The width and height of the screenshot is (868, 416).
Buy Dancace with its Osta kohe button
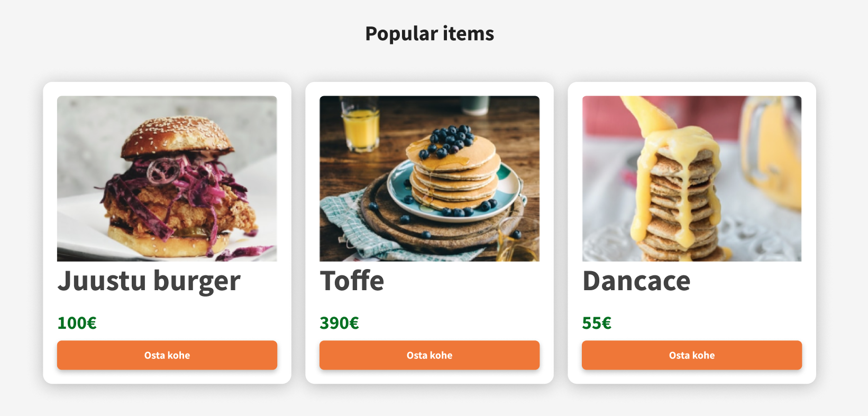691,355
